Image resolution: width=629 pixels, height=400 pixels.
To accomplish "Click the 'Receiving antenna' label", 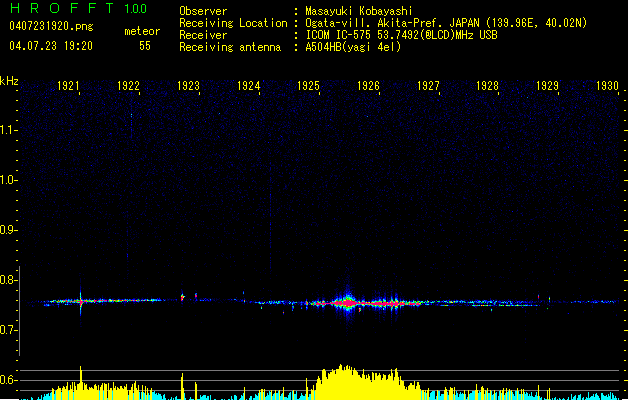I will [x=230, y=47].
